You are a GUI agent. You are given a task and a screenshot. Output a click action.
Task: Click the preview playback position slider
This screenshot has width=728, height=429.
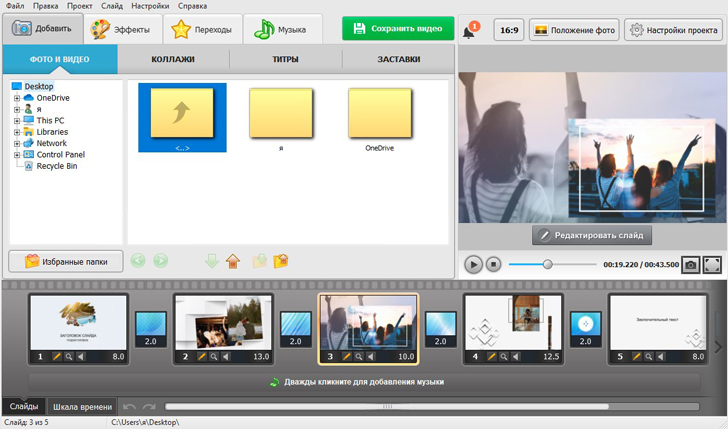click(x=547, y=265)
